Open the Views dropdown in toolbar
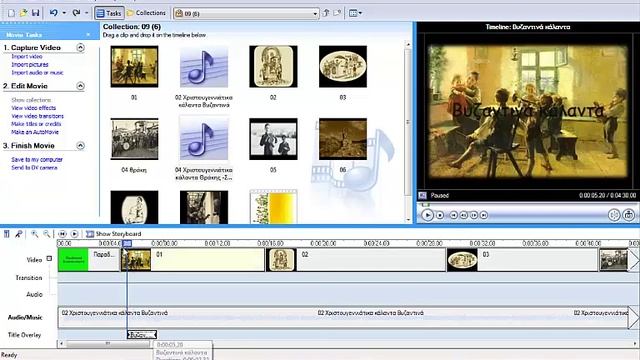640x360 pixels. 355,13
